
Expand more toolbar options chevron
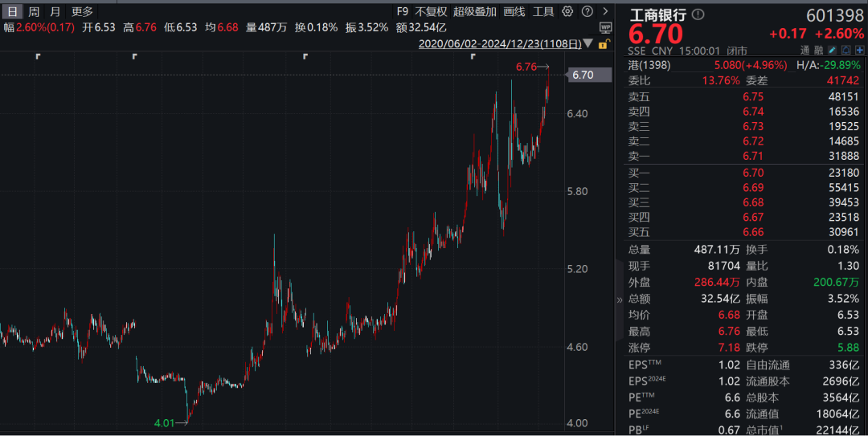tap(604, 11)
